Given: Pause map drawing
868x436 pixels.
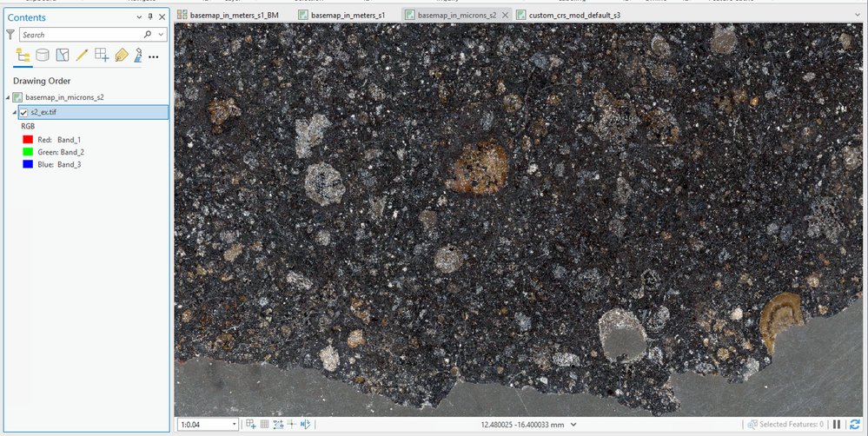Looking at the screenshot, I should (x=837, y=425).
